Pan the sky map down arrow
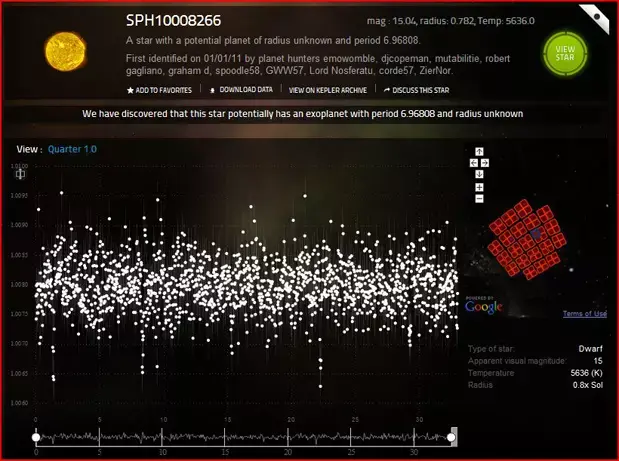The image size is (619, 461). (x=479, y=174)
